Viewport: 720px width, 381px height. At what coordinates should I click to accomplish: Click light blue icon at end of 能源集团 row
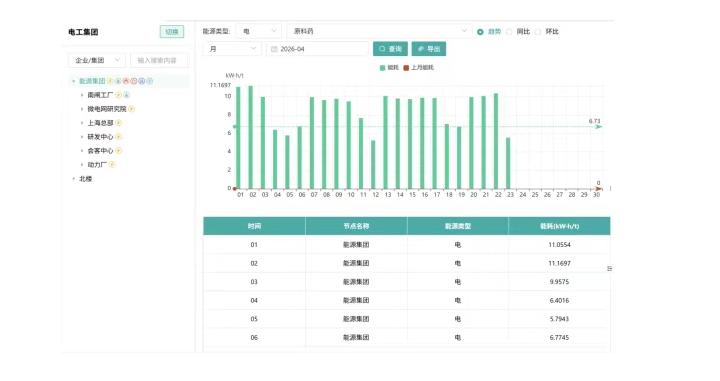click(149, 81)
